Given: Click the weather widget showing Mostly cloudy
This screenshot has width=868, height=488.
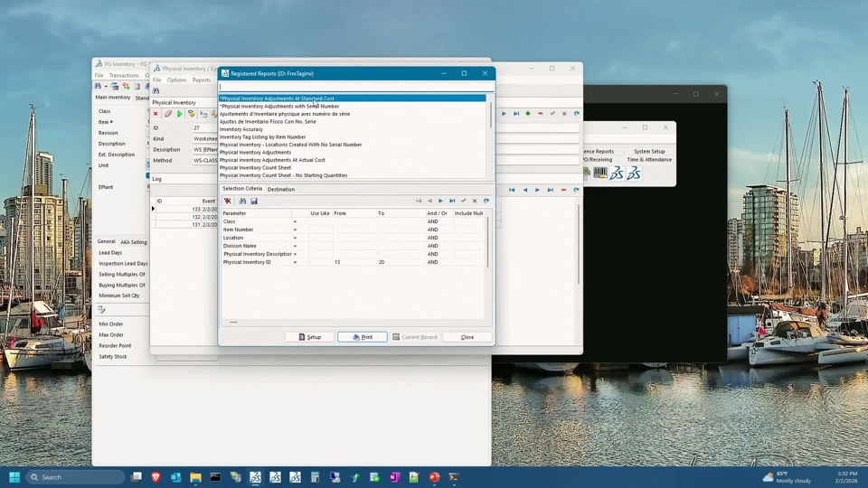Looking at the screenshot, I should (x=788, y=477).
